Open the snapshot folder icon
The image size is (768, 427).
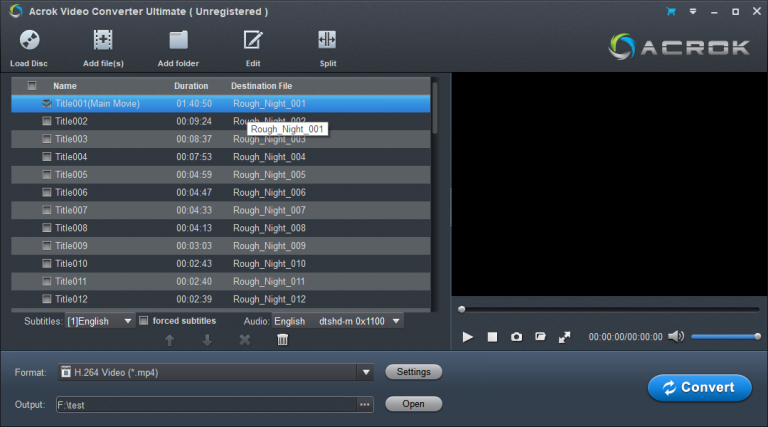540,336
